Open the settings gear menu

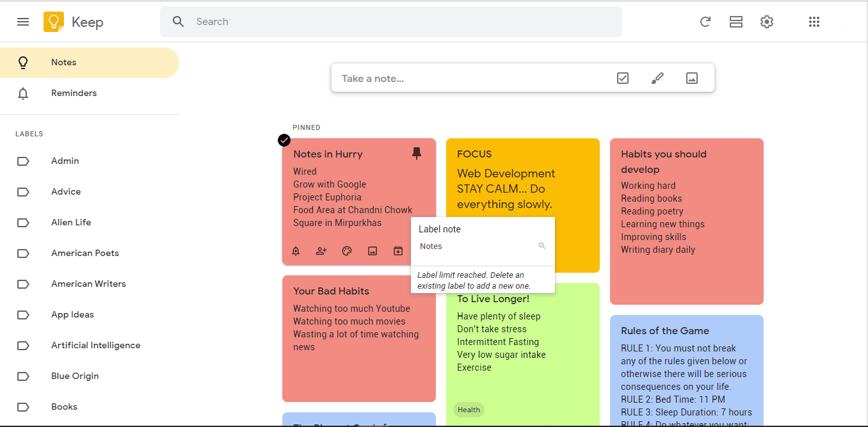pyautogui.click(x=766, y=21)
